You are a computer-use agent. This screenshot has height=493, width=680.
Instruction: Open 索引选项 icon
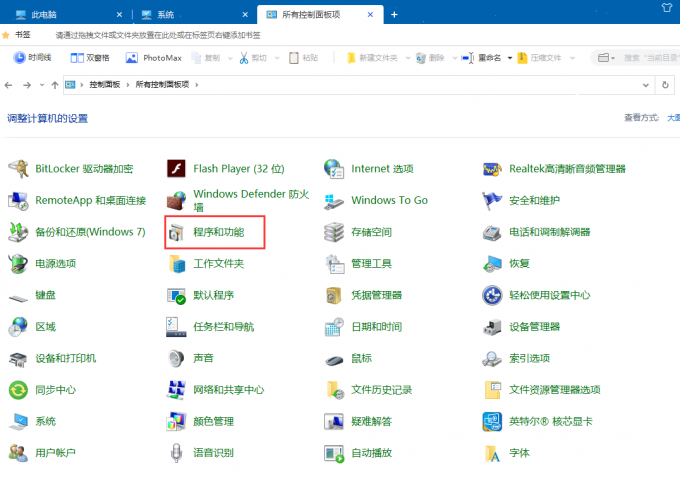pos(492,359)
